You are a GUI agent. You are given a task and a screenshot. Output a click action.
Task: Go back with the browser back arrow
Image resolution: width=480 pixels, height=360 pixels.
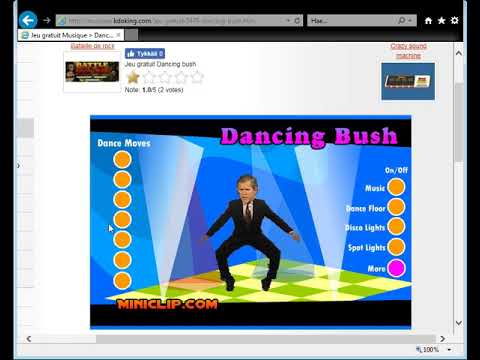[28, 21]
